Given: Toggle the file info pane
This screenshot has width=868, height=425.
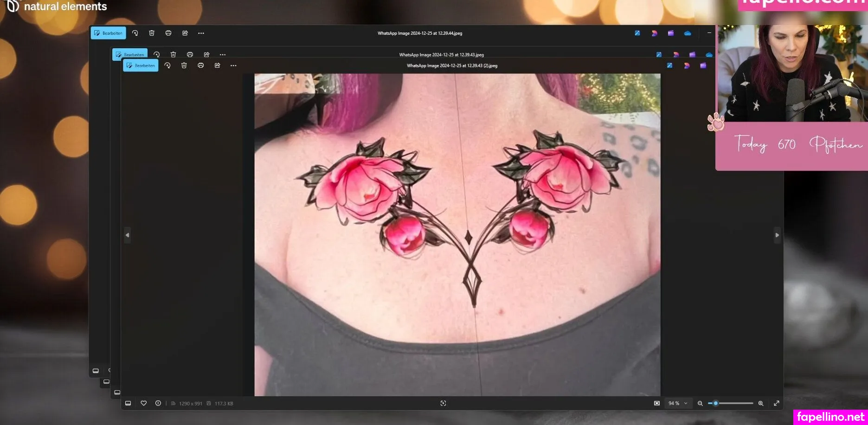Looking at the screenshot, I should point(158,404).
